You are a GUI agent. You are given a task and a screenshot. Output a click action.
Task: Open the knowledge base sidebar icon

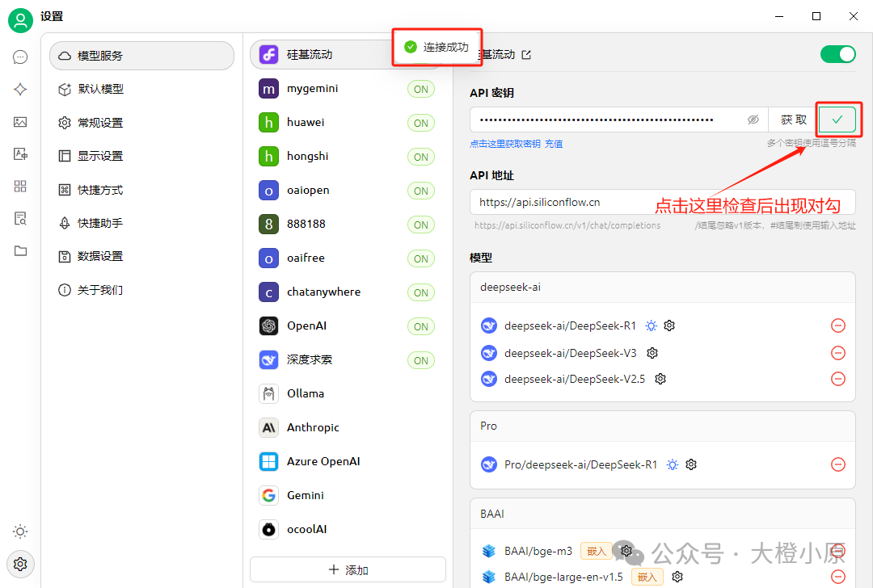click(x=20, y=219)
